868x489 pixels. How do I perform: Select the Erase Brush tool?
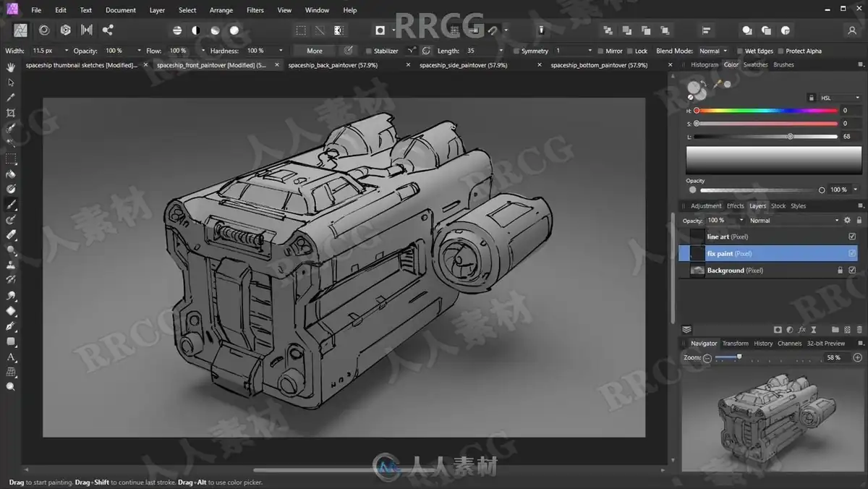11,235
